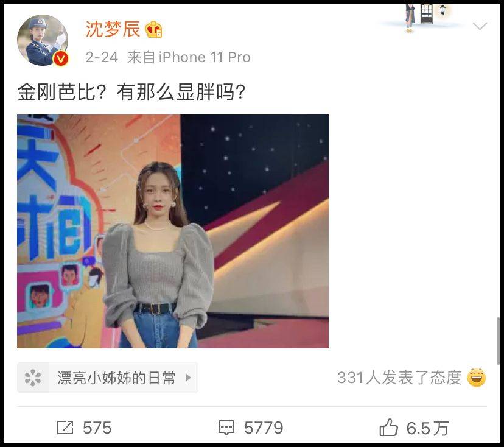Screen dimensions: 504x447
Task: View the 331人发表了态度 reactions
Action: click(399, 378)
